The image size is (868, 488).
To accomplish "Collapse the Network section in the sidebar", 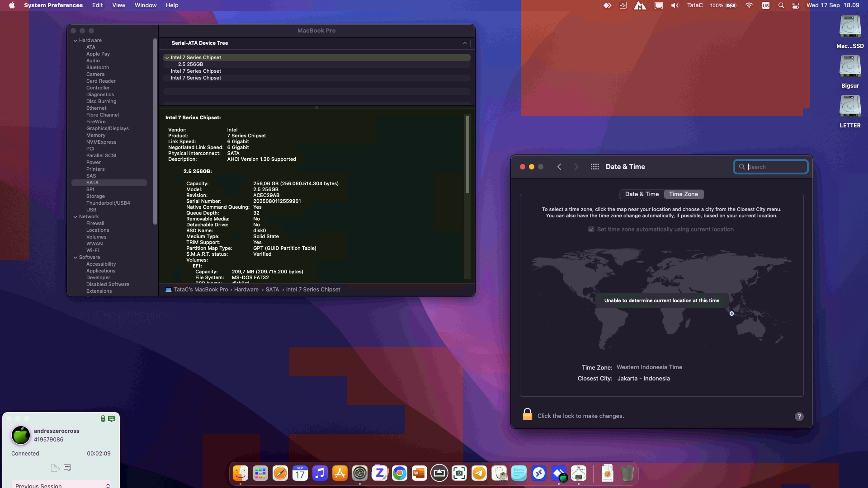I will tap(75, 217).
